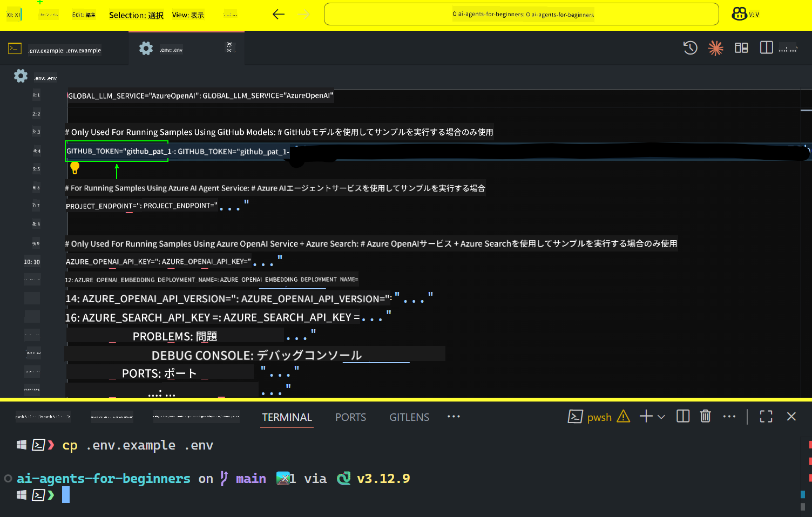Click GLOBAL_LLM_SERVICE line in editor

click(x=200, y=96)
